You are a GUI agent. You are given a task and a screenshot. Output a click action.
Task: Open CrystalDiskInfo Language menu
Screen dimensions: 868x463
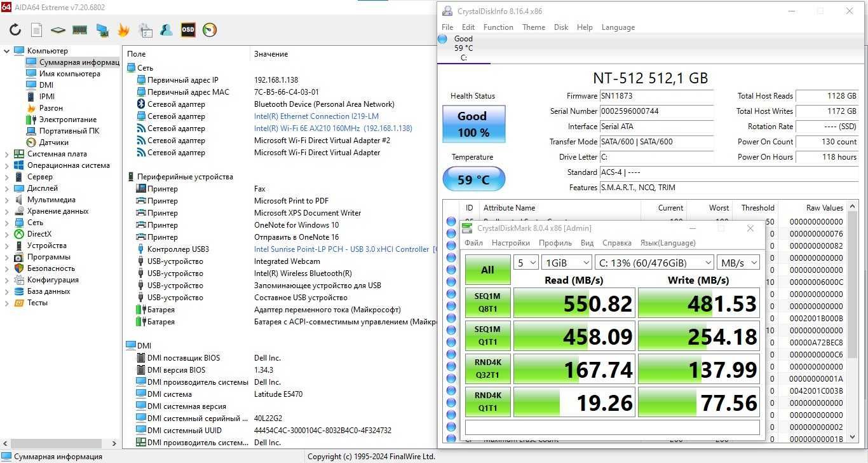pos(618,27)
